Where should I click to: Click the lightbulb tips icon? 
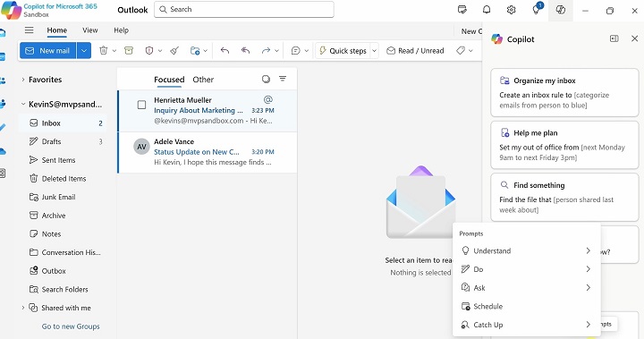[536, 10]
